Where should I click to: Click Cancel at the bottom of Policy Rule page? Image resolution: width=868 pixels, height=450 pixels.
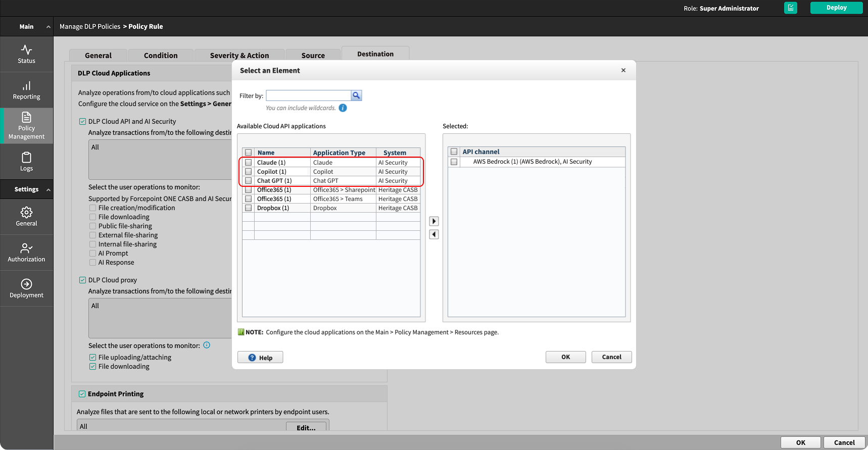coord(844,442)
